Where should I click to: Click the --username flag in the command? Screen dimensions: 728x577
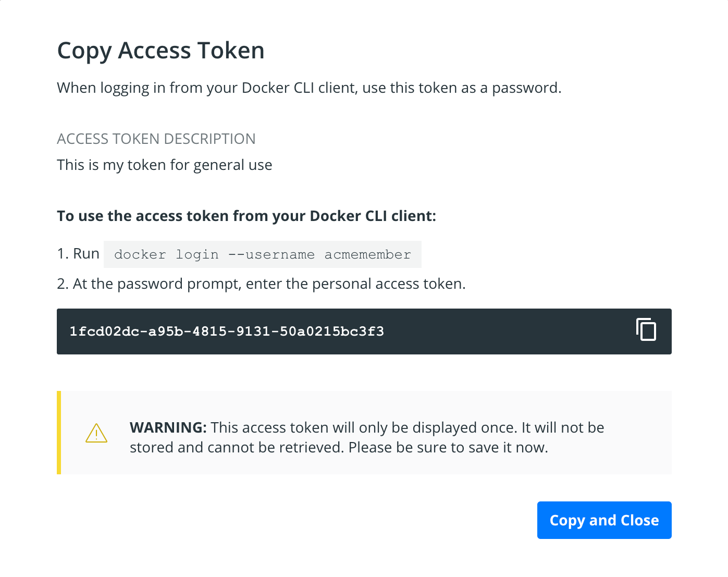pyautogui.click(x=271, y=255)
